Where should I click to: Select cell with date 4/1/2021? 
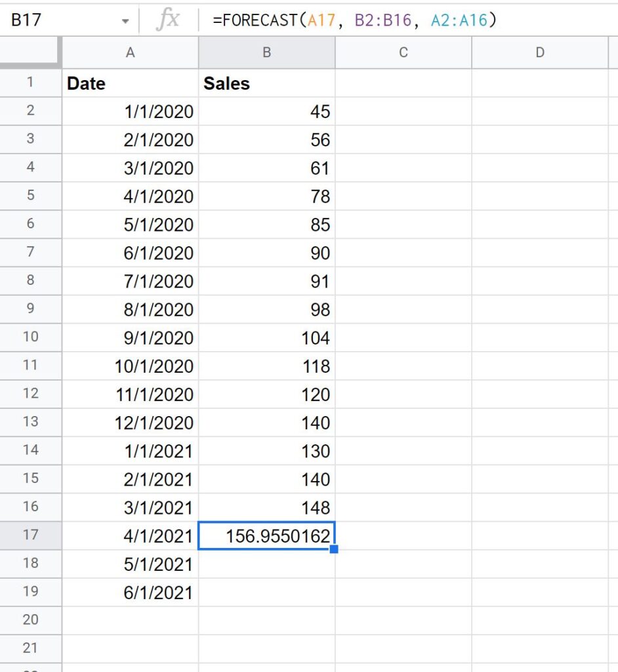pos(131,535)
